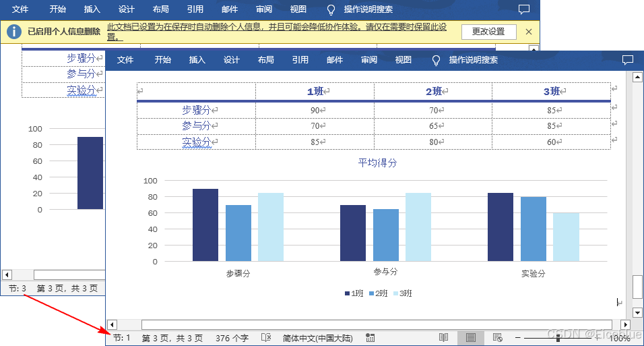This screenshot has width=644, height=346.
Task: Open the 开始 tab in the back window
Action: pyautogui.click(x=57, y=9)
